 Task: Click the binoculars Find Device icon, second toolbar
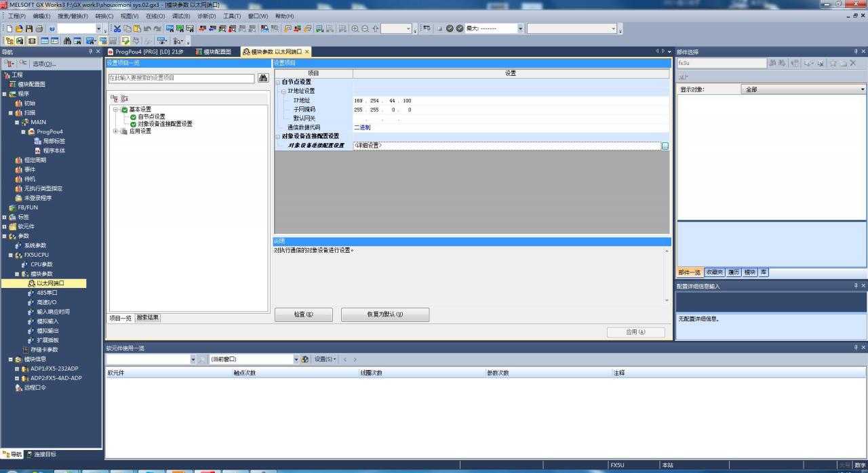pos(68,41)
